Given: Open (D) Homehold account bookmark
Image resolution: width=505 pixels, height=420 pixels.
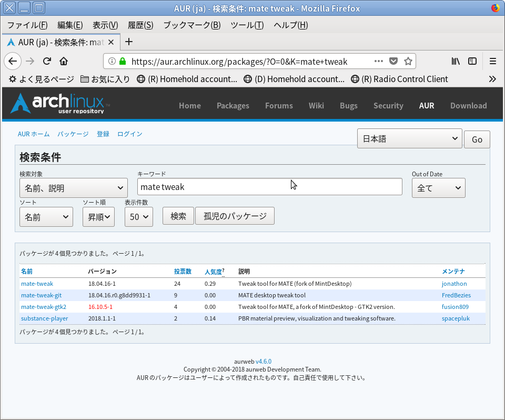Looking at the screenshot, I should coord(294,79).
